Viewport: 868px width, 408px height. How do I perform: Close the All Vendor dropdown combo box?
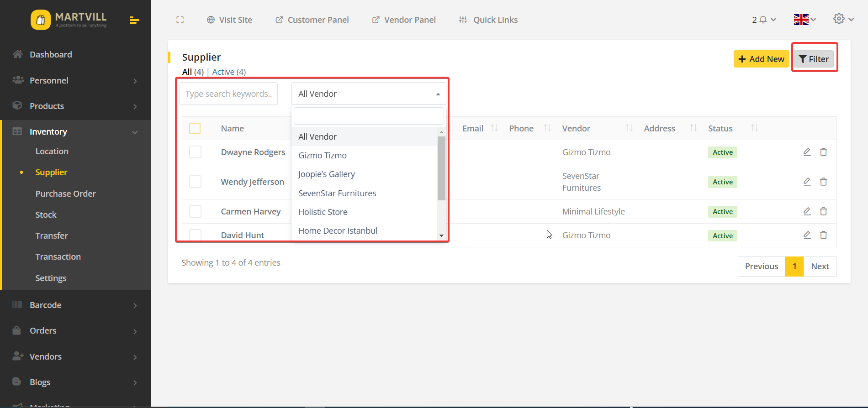(369, 94)
